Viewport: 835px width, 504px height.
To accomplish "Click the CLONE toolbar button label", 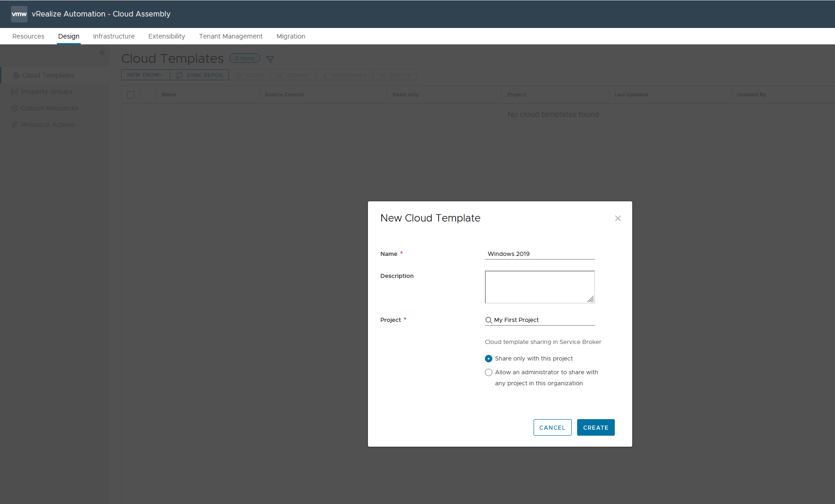I will click(x=255, y=75).
